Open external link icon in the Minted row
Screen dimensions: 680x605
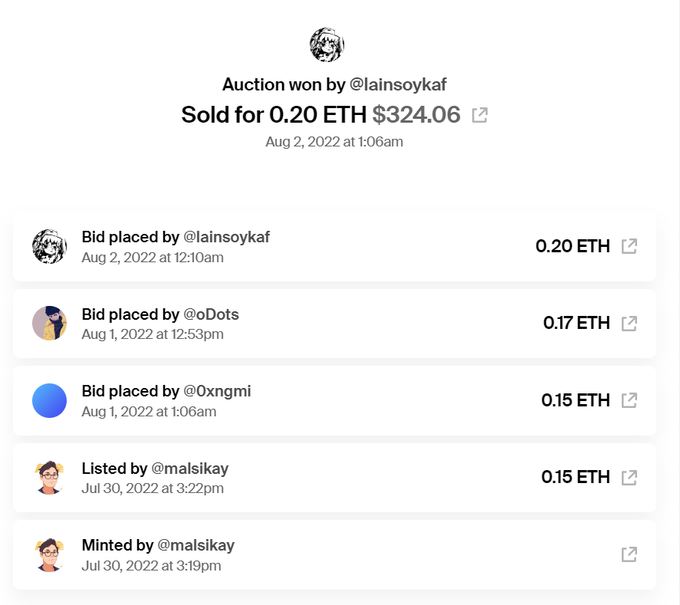point(629,554)
